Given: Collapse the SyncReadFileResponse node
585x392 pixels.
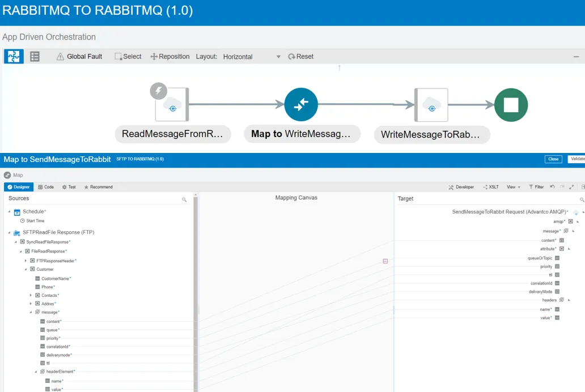Looking at the screenshot, I should click(x=16, y=242).
